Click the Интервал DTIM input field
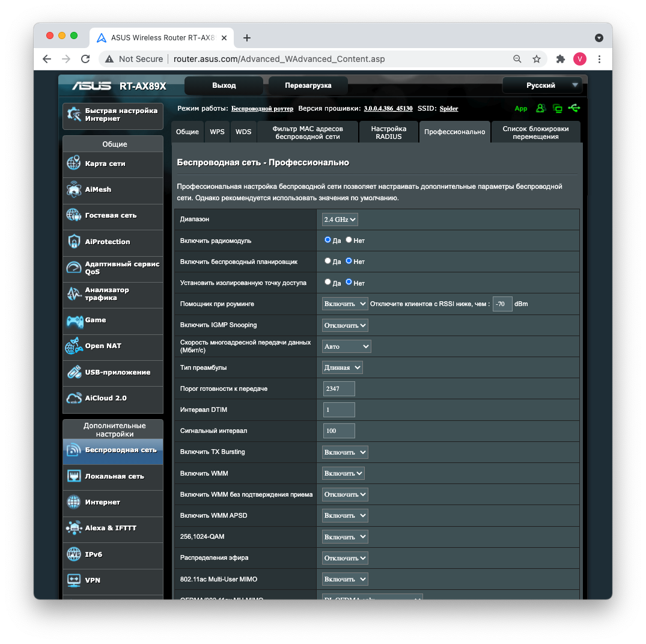The height and width of the screenshot is (644, 646). pyautogui.click(x=339, y=410)
